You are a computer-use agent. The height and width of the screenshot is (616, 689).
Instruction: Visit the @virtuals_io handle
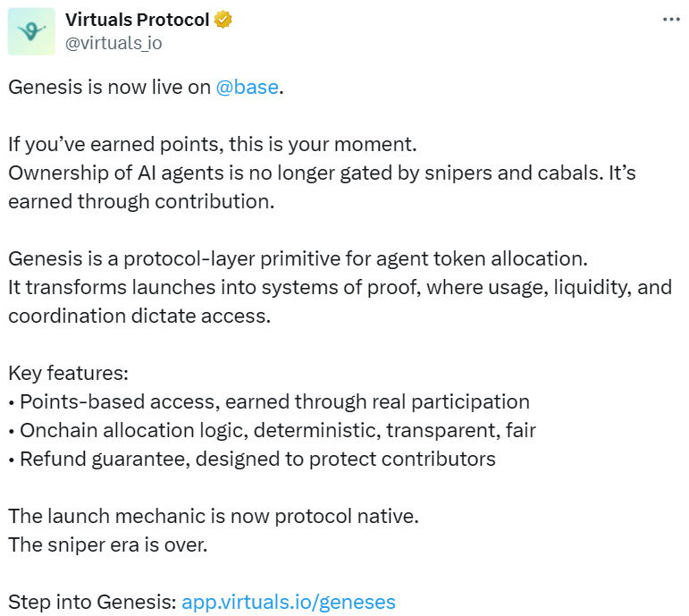click(x=113, y=42)
